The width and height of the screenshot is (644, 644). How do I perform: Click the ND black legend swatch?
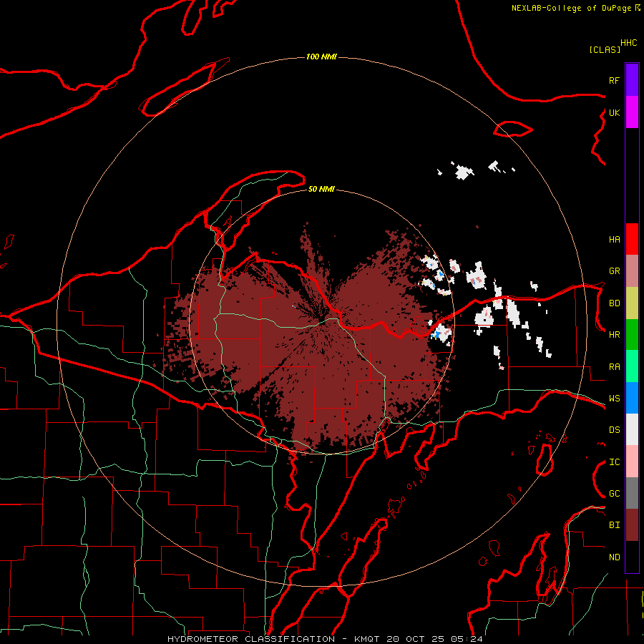[x=632, y=557]
